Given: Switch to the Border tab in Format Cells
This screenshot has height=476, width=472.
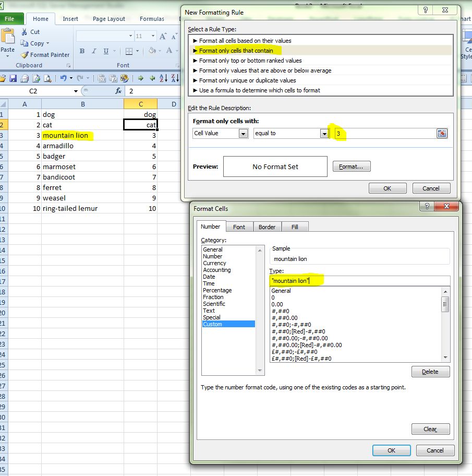Looking at the screenshot, I should pos(267,227).
